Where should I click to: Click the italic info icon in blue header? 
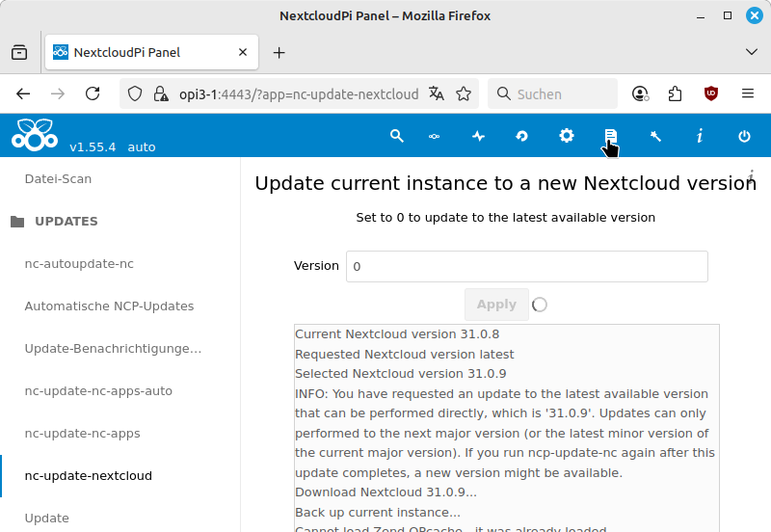pyautogui.click(x=700, y=136)
